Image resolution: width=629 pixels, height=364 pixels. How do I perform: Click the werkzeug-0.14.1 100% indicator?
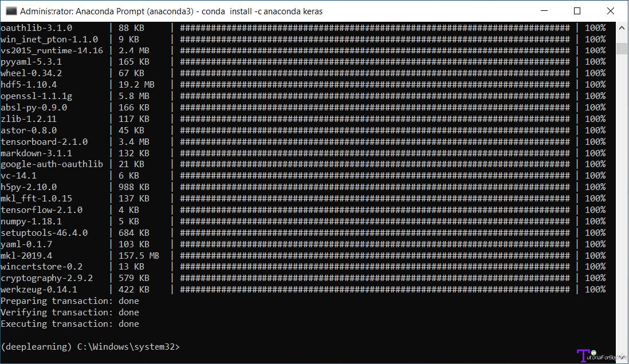[595, 290]
